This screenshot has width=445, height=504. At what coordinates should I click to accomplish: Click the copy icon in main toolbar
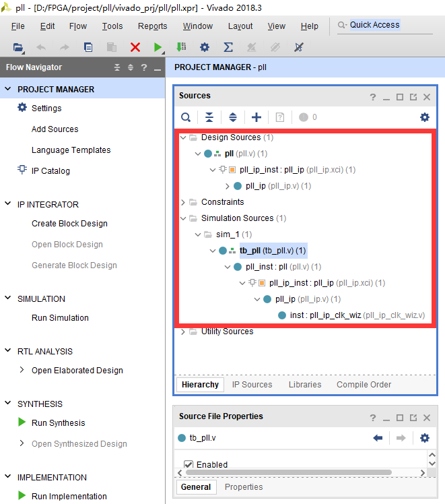pyautogui.click(x=88, y=47)
